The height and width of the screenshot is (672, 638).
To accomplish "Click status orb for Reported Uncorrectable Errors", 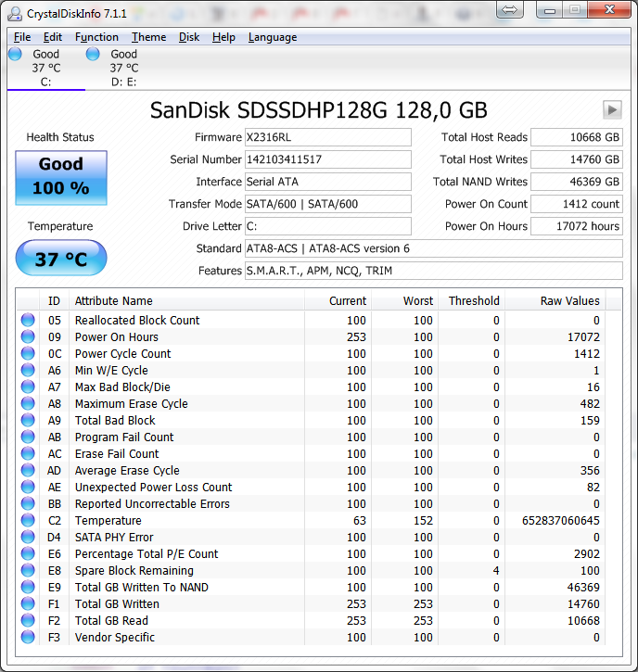I will 28,504.
